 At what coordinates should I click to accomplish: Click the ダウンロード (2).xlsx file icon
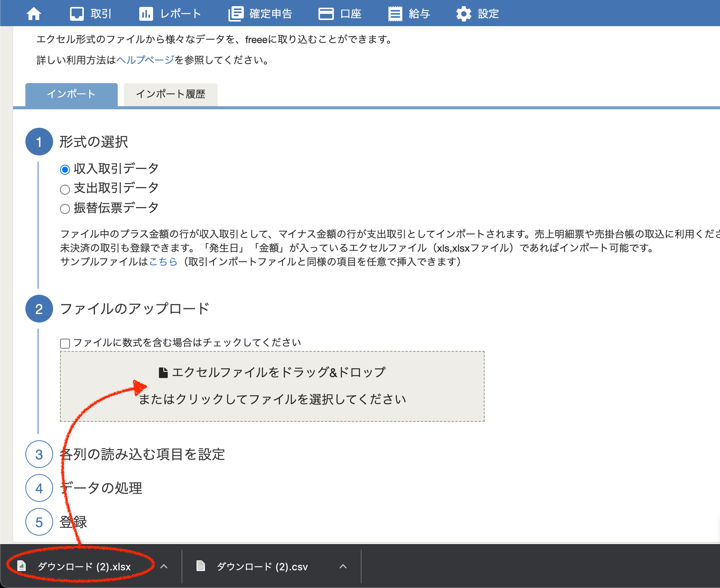22,566
